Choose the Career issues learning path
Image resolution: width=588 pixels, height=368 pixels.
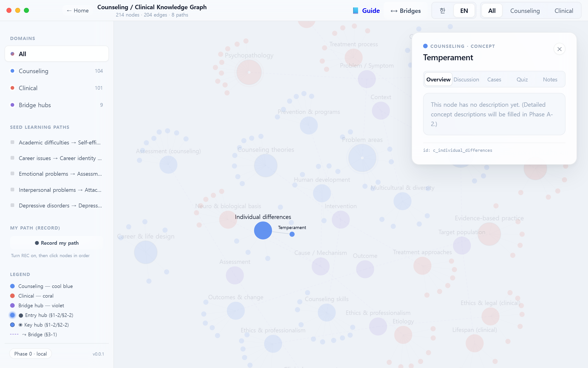[57, 158]
